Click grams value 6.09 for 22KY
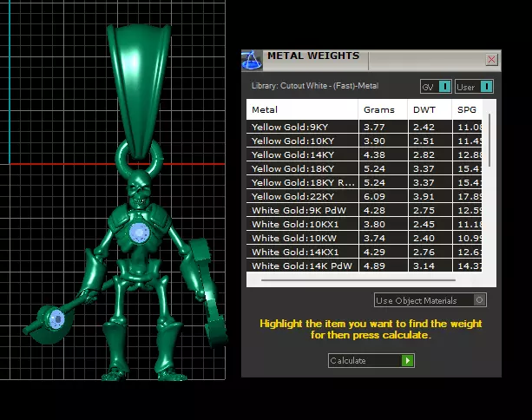Viewport: 532px width, 420px height. click(374, 197)
